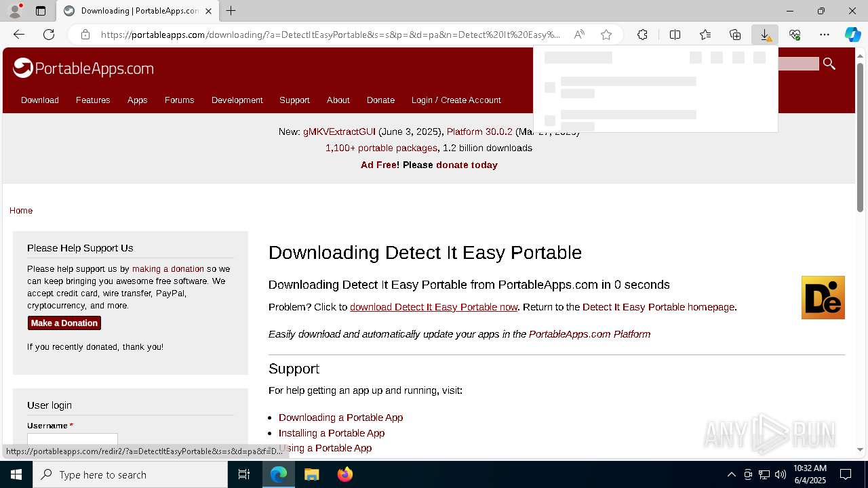Viewport: 868px width, 488px height.
Task: Click the Detect It Easy app icon
Action: 823,298
